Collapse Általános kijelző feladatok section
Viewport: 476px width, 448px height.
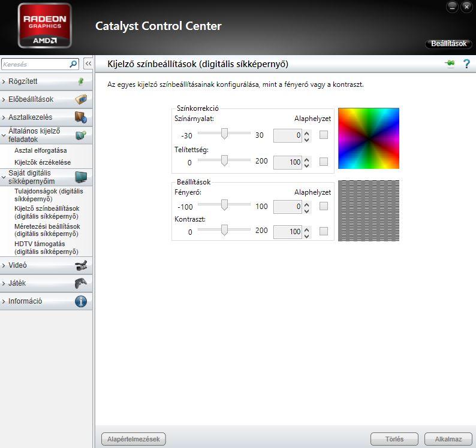(4, 135)
